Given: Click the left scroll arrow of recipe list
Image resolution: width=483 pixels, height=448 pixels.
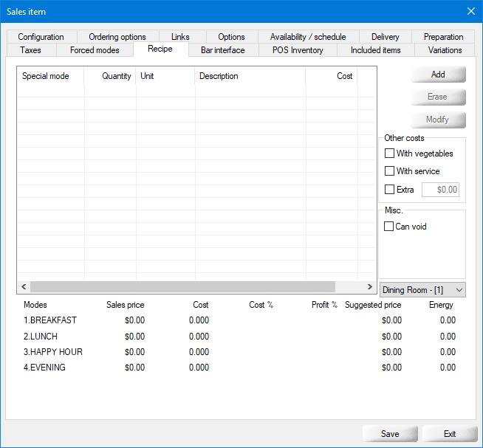Looking at the screenshot, I should (x=24, y=286).
